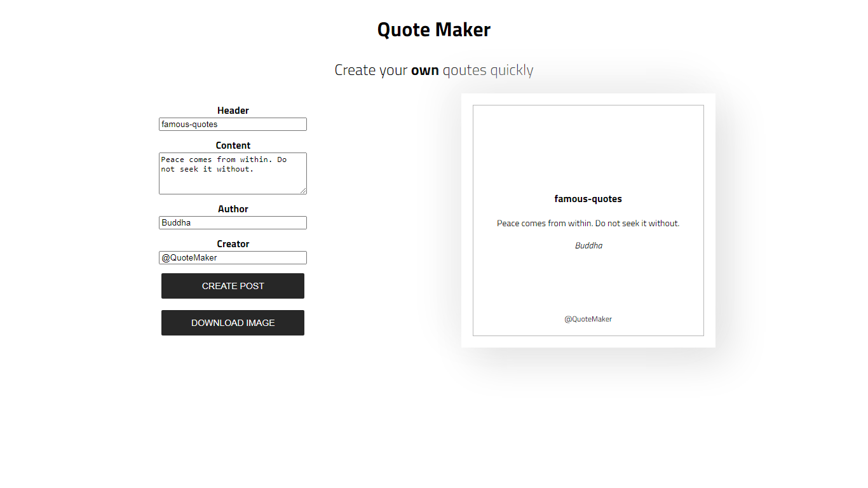This screenshot has height=488, width=868.
Task: Click into the Content textarea
Action: (x=233, y=173)
